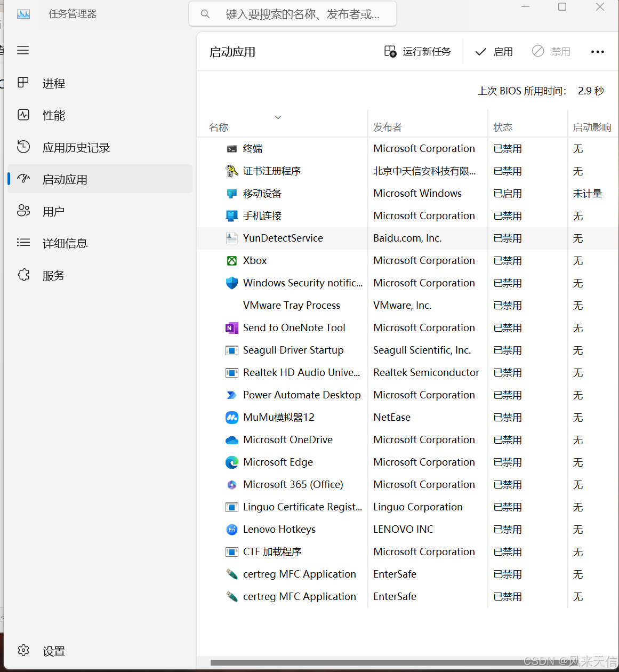Click the Microsoft OneDrive cloud icon

click(231, 440)
